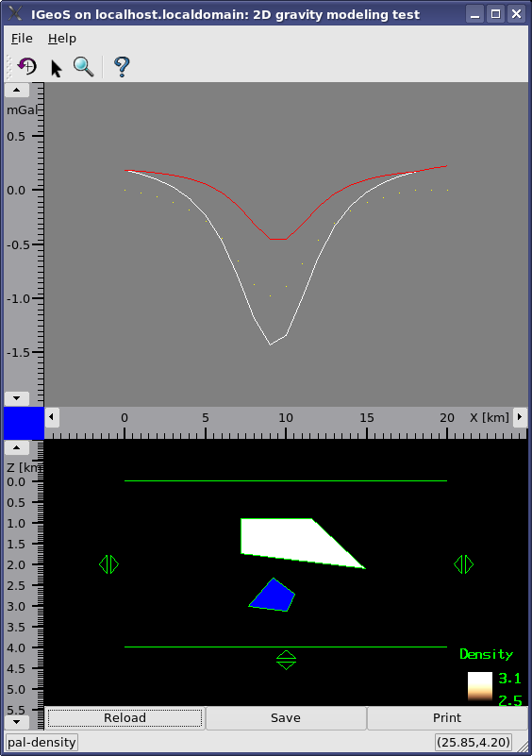
Task: Click the blue color square
Action: coord(24,423)
